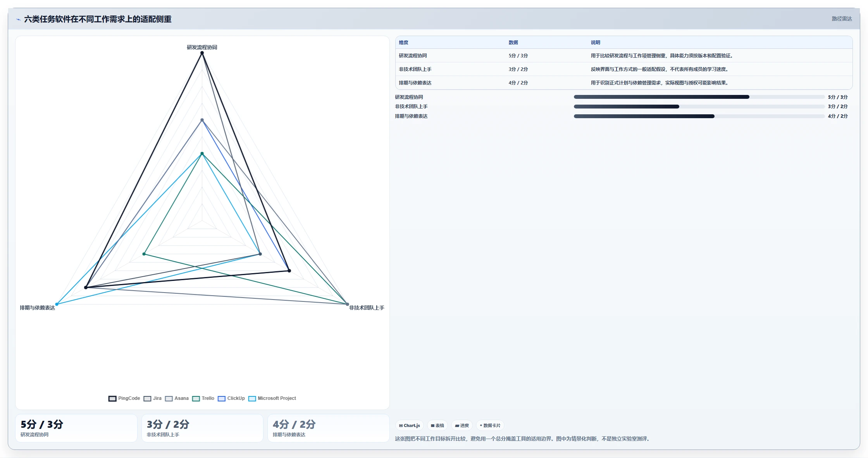Toggle the PingCode legend entry

(x=124, y=398)
